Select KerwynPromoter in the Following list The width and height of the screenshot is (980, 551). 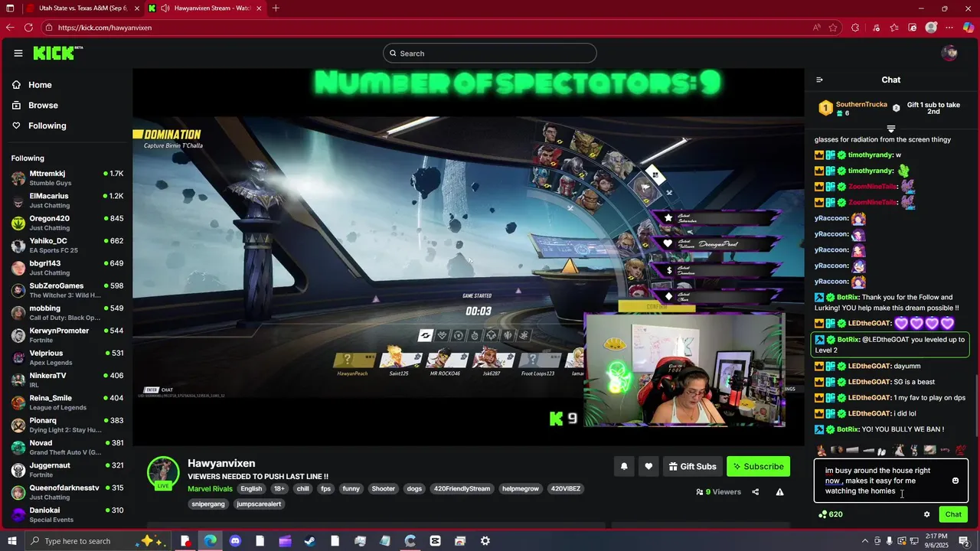(67, 335)
